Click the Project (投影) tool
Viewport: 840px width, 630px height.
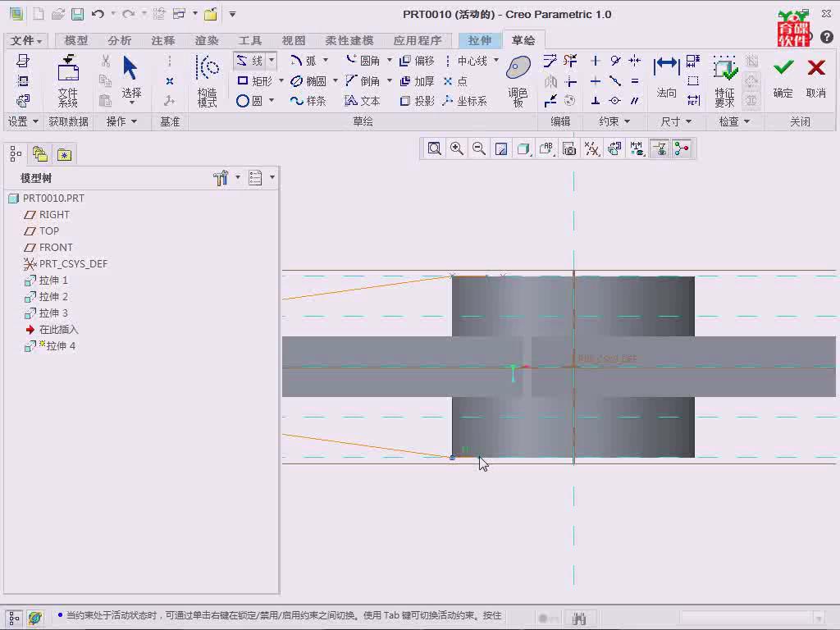coord(418,101)
